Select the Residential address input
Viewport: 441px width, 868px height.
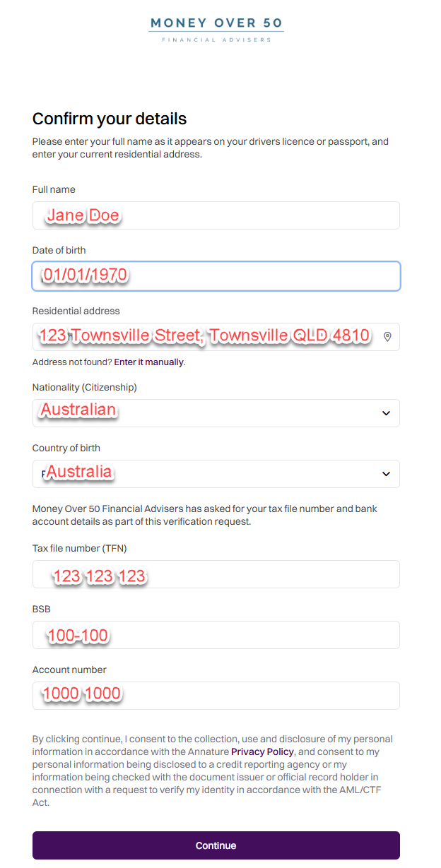coord(216,337)
